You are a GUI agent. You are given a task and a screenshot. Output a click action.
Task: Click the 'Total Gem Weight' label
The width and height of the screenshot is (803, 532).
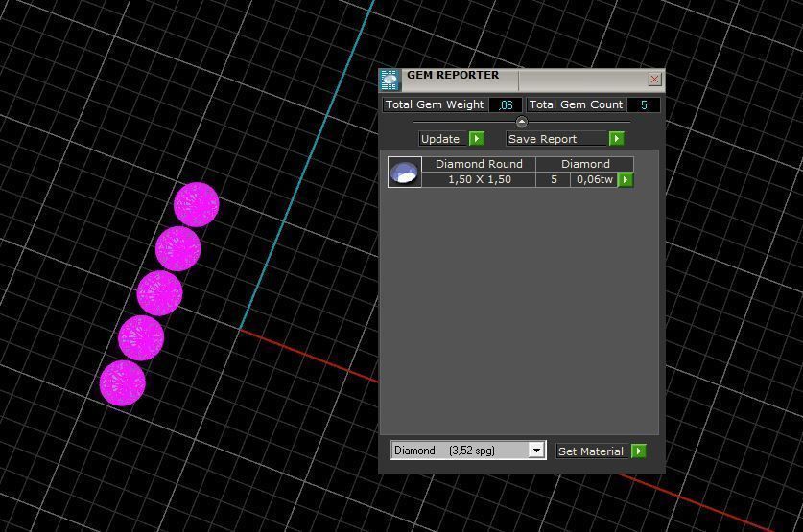tap(435, 104)
